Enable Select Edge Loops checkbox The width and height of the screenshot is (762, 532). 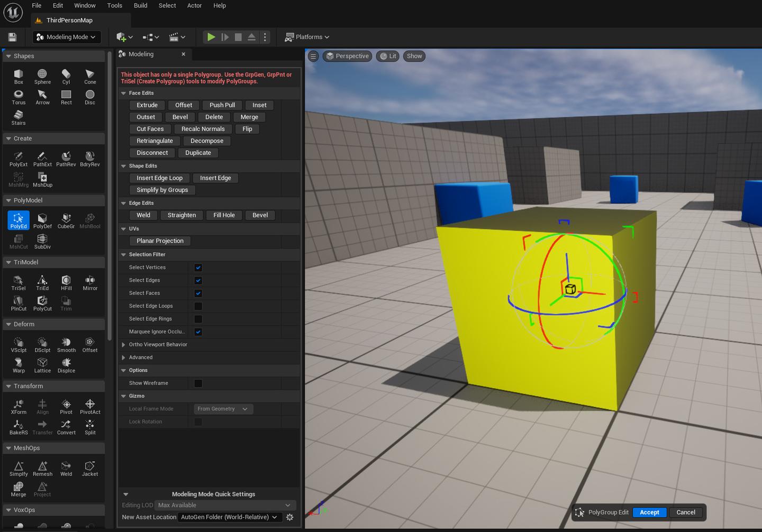tap(198, 306)
